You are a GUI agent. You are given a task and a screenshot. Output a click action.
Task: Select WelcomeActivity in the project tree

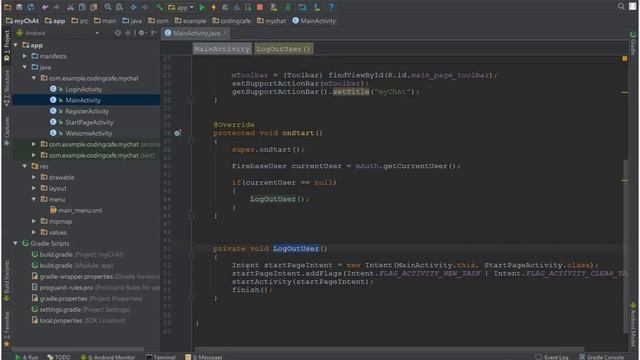(x=89, y=133)
